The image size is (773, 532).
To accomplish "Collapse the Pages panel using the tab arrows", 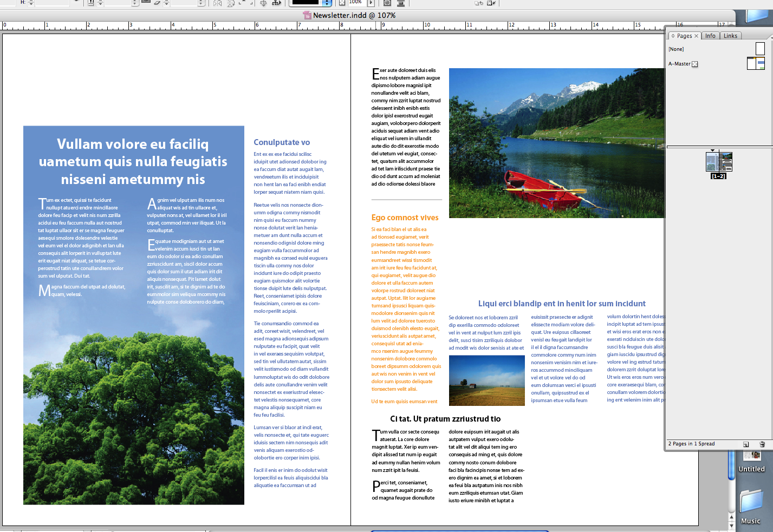I will [x=673, y=36].
